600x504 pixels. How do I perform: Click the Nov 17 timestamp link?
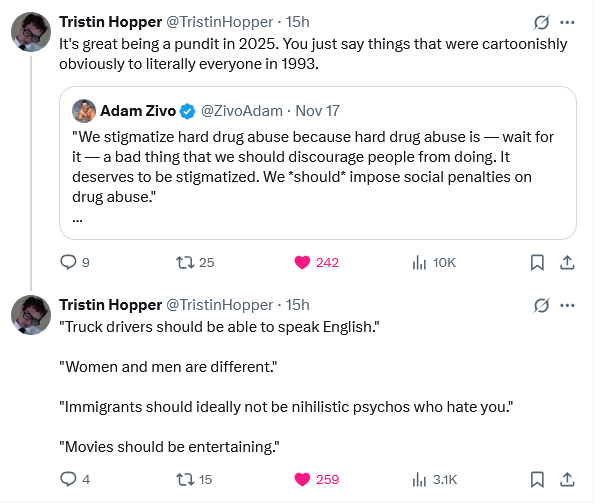320,110
